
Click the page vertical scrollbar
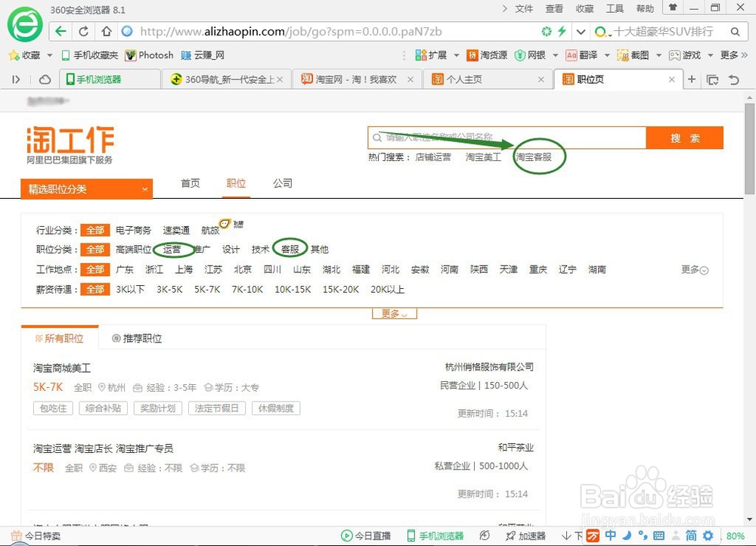(749, 148)
